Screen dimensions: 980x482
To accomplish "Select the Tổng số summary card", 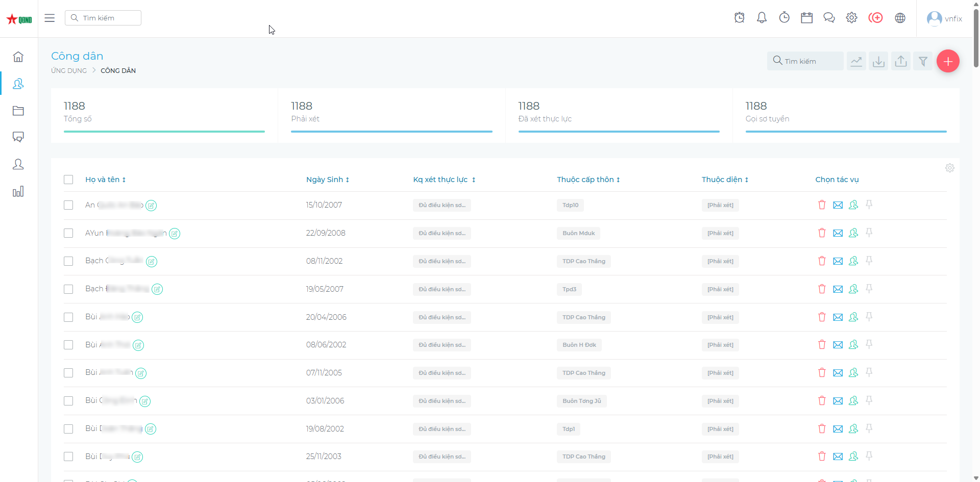I will [x=164, y=115].
